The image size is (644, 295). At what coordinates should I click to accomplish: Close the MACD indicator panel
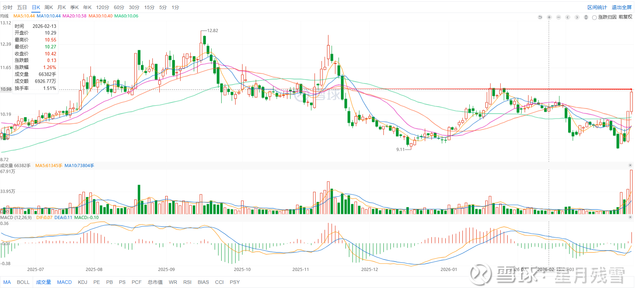630,217
